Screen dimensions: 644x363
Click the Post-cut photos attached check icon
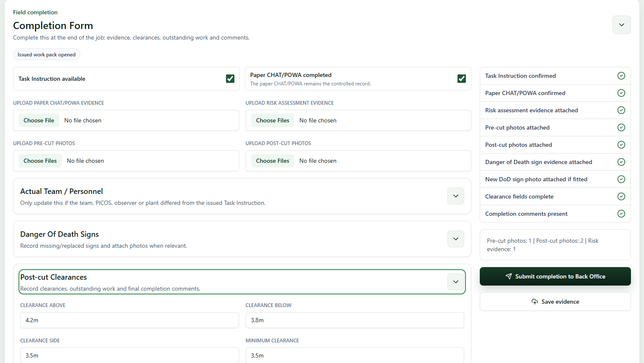point(621,145)
